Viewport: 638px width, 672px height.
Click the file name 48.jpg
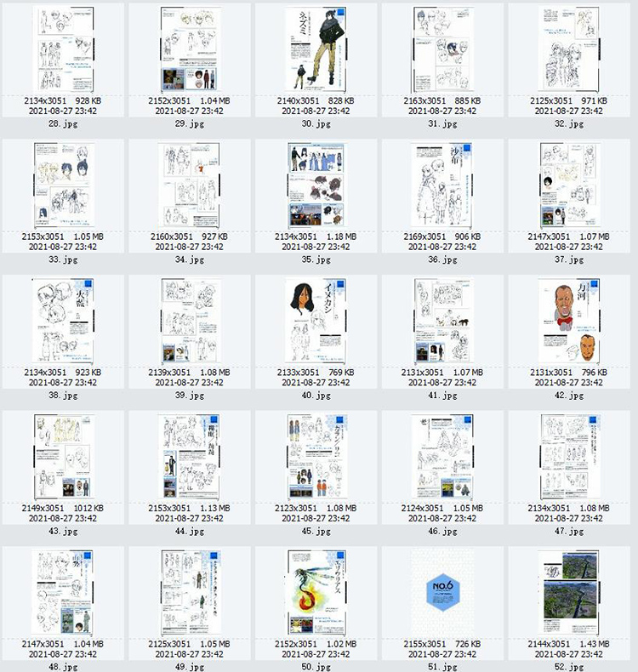point(63,667)
